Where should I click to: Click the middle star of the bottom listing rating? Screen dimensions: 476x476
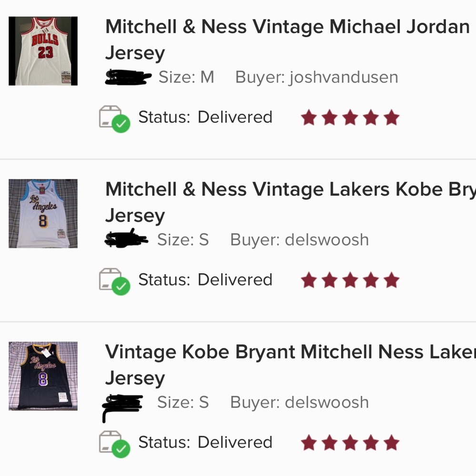click(350, 443)
